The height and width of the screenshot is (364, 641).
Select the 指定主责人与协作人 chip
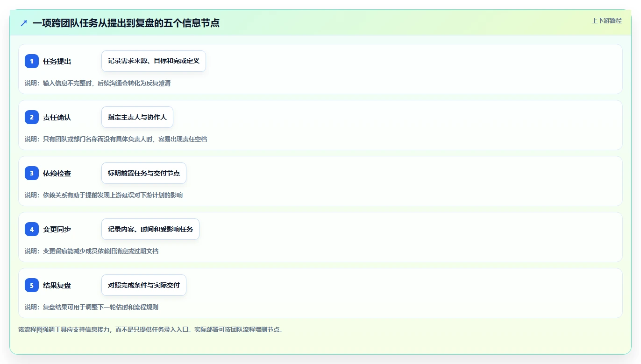tap(137, 117)
